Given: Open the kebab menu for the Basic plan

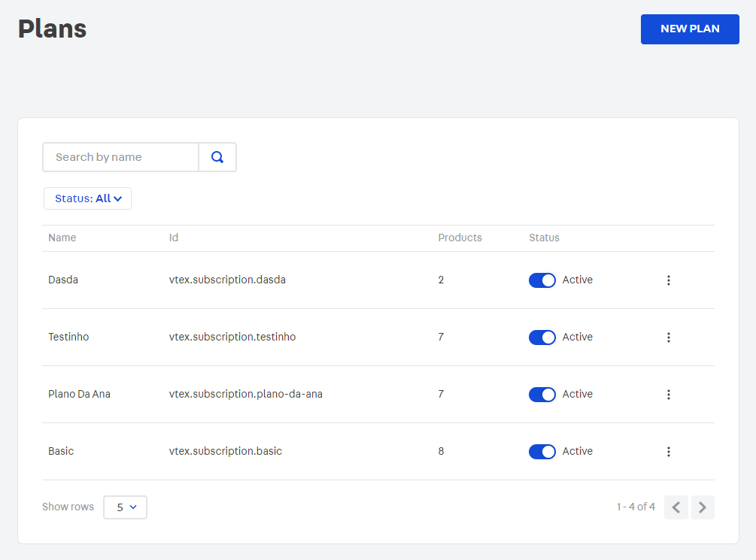Looking at the screenshot, I should (x=669, y=451).
